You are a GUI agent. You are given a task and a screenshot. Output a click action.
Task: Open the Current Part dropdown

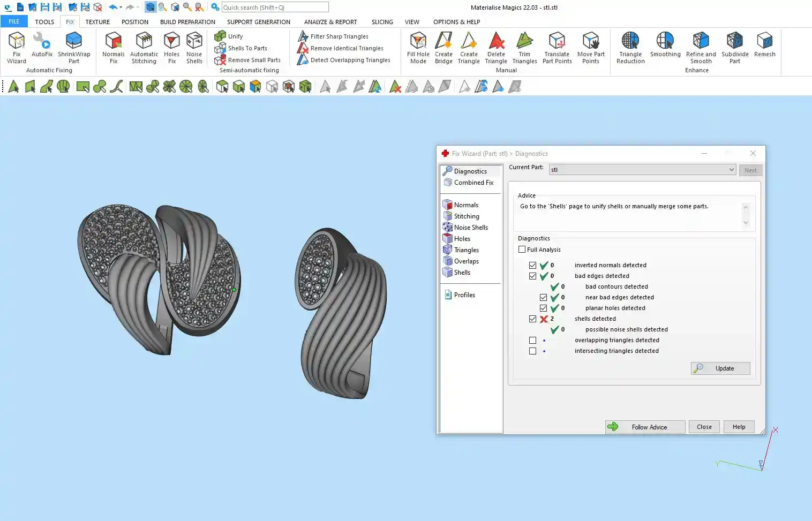pos(731,170)
